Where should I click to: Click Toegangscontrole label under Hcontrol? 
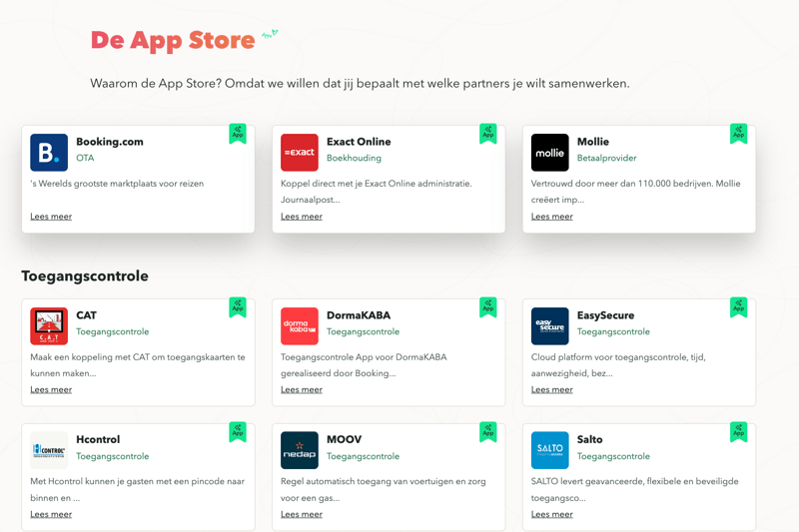pyautogui.click(x=113, y=456)
